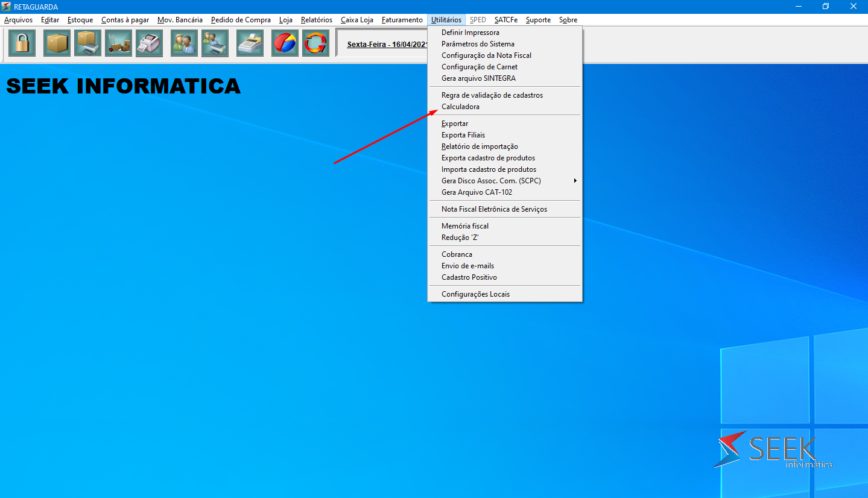Open the Editar menu
Viewport: 868px width, 498px height.
pyautogui.click(x=50, y=20)
